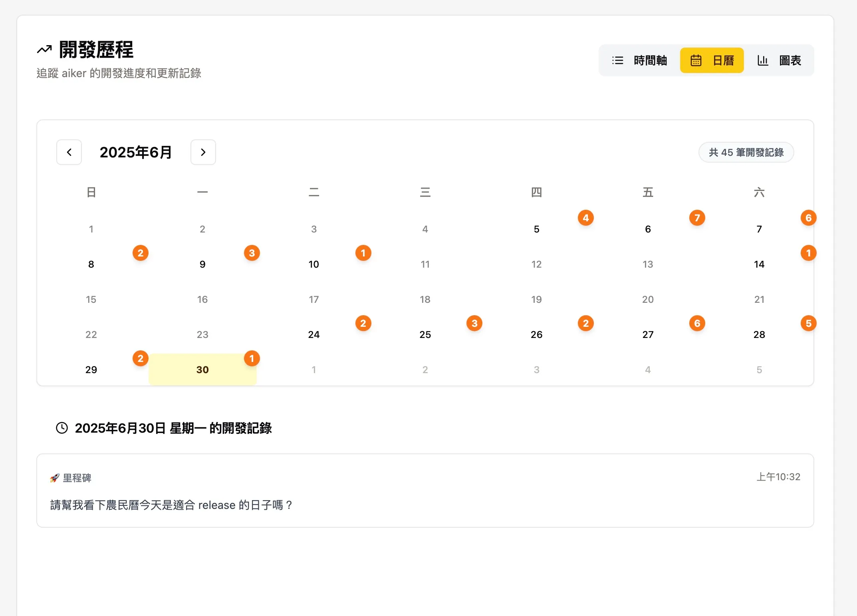The image size is (857, 616).
Task: Click the trend line icon beside 開發歷程
Action: click(44, 49)
